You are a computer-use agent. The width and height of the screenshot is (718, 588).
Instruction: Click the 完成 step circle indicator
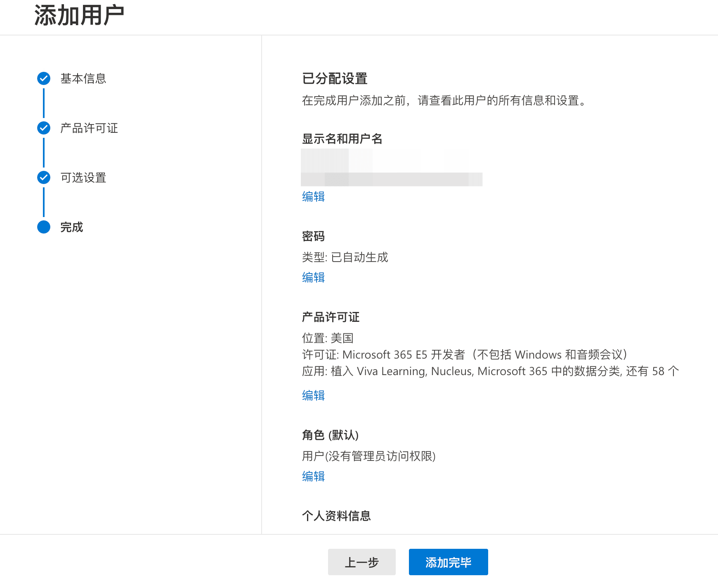(x=44, y=227)
